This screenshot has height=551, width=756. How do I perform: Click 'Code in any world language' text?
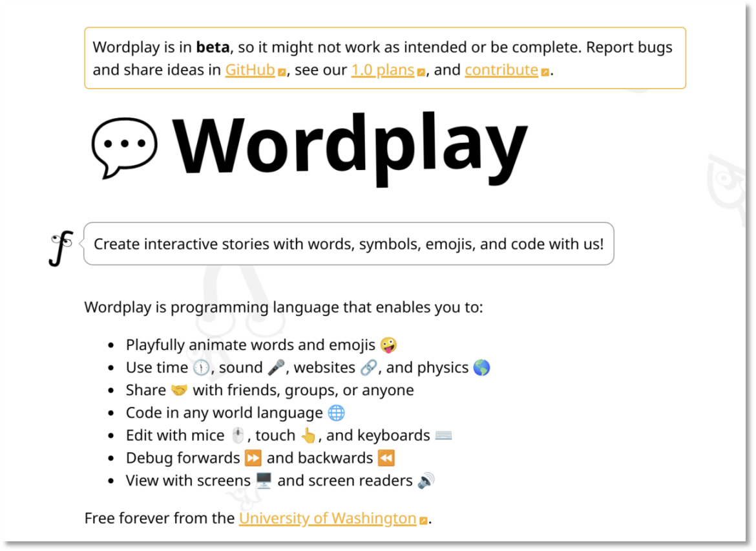click(x=224, y=413)
